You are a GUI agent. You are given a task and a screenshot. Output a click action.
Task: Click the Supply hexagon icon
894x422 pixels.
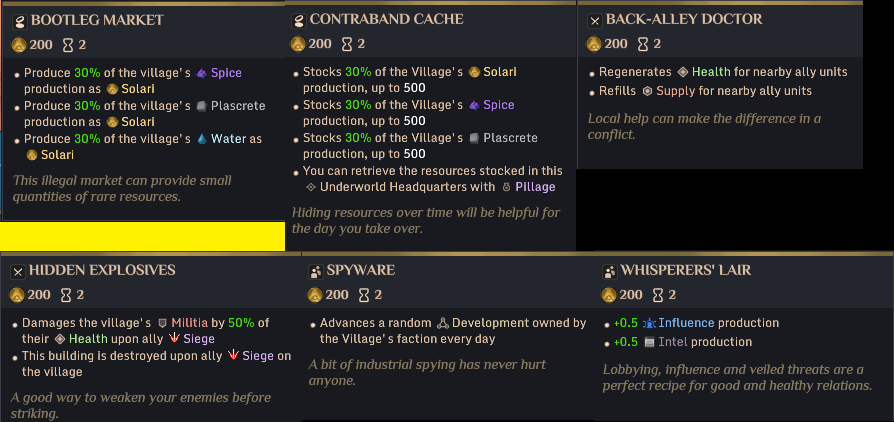tap(648, 91)
